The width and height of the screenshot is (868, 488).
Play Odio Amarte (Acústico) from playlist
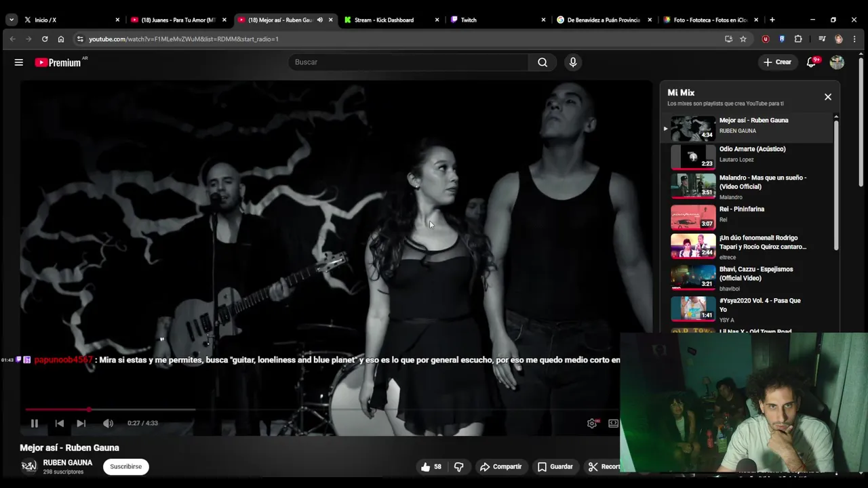point(746,157)
